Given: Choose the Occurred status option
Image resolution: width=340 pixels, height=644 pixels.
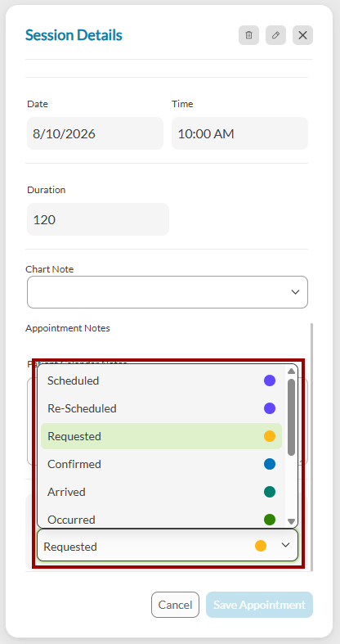Looking at the screenshot, I should click(x=161, y=519).
